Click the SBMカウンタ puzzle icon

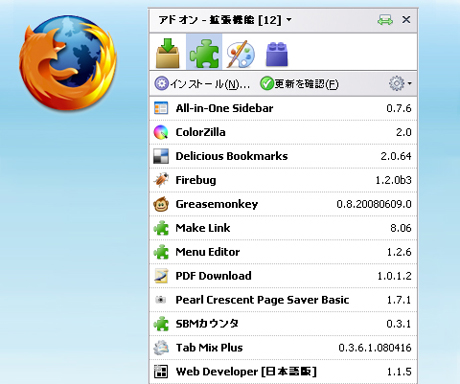click(x=161, y=324)
